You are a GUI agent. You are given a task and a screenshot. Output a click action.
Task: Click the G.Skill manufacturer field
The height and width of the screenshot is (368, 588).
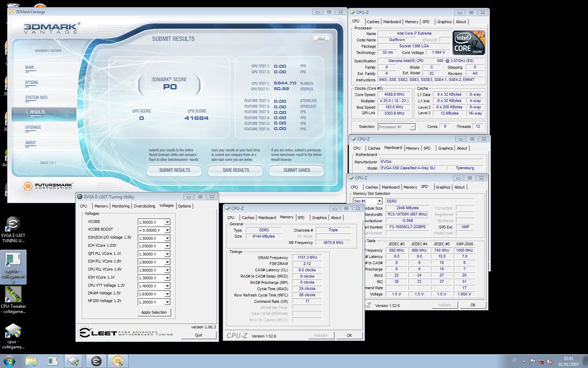pos(407,221)
